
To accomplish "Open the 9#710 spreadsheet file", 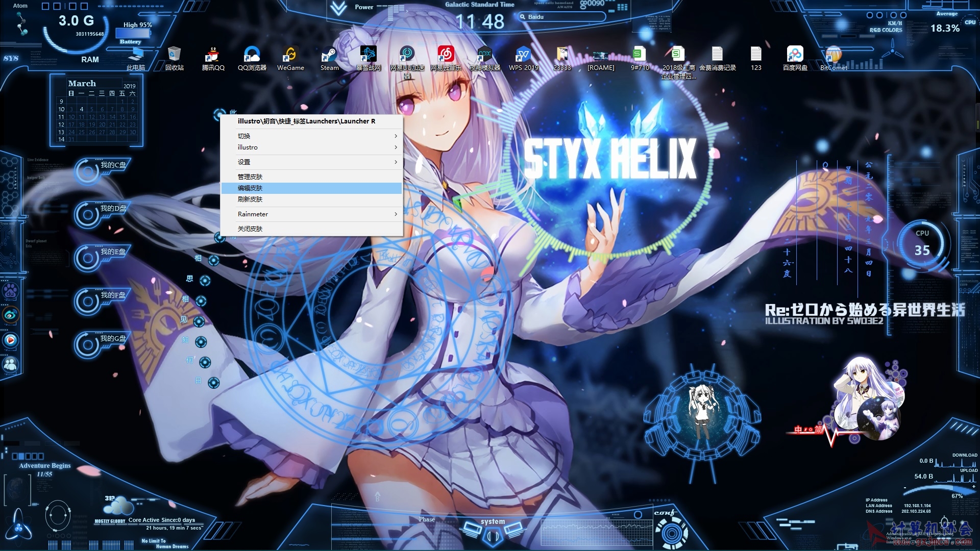I will pos(640,58).
